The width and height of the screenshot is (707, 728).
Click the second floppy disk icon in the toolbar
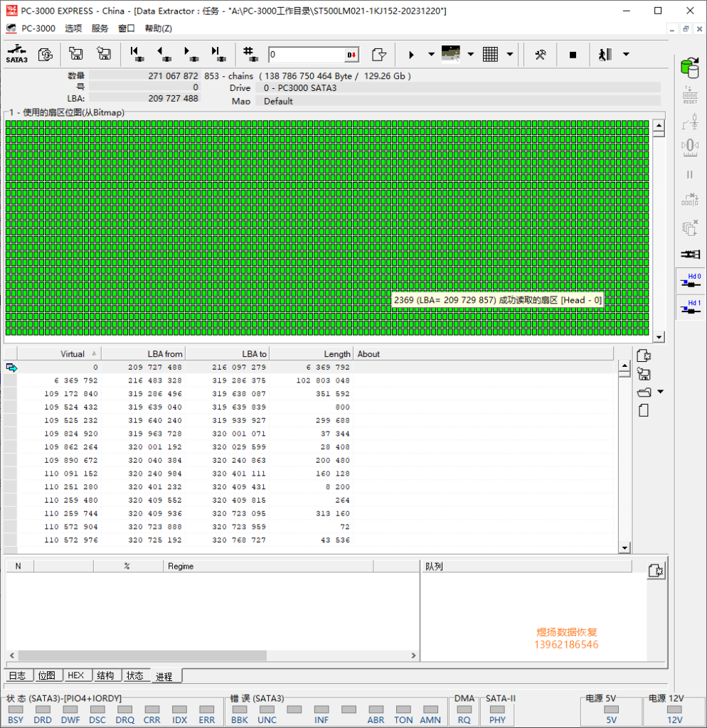pos(104,54)
